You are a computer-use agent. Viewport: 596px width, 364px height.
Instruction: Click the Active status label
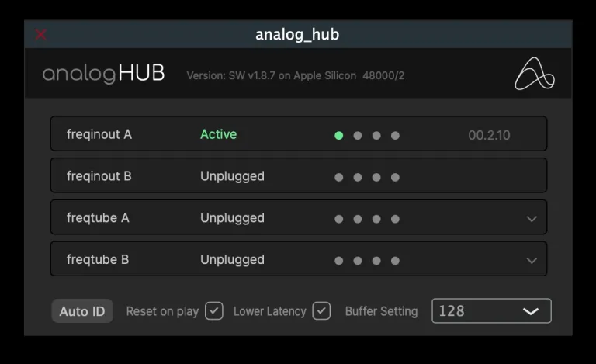(218, 134)
